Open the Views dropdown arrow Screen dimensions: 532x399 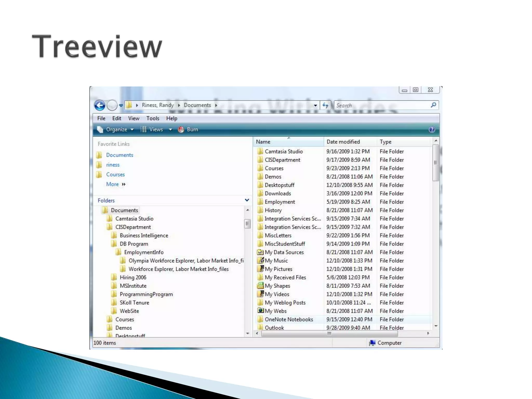pos(170,129)
